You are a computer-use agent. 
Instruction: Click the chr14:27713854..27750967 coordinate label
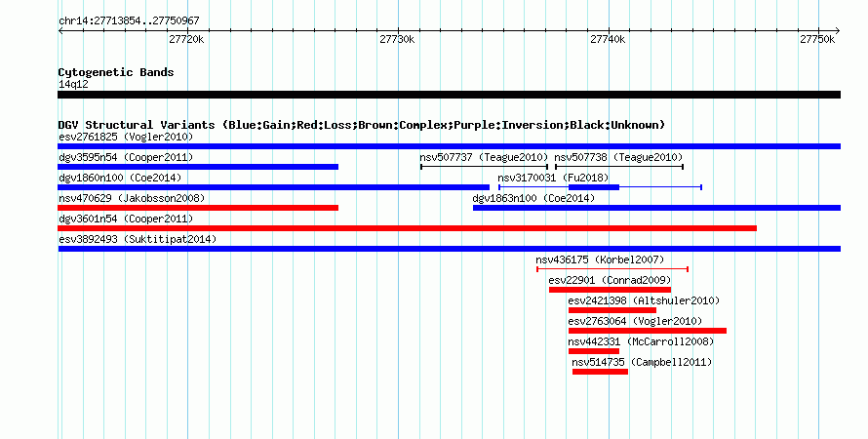click(129, 21)
